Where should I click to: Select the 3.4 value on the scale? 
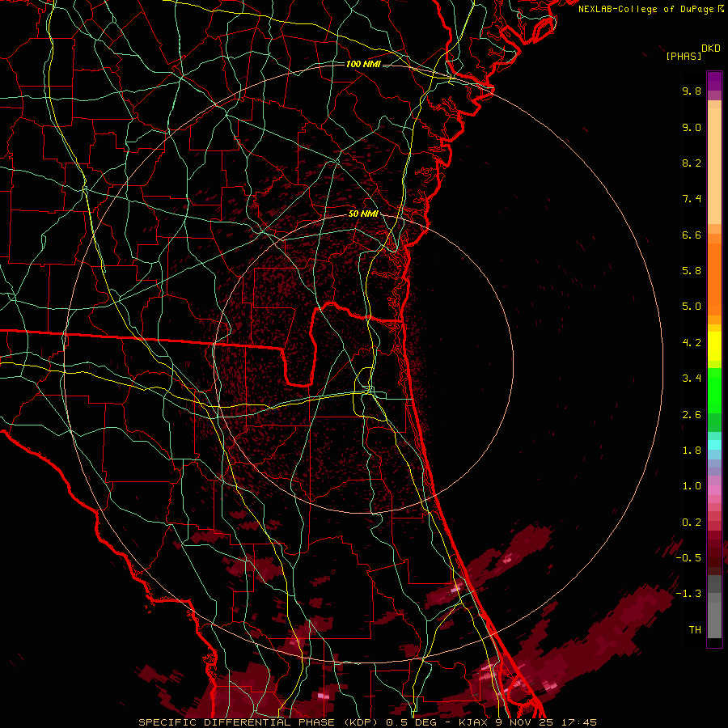pyautogui.click(x=692, y=379)
